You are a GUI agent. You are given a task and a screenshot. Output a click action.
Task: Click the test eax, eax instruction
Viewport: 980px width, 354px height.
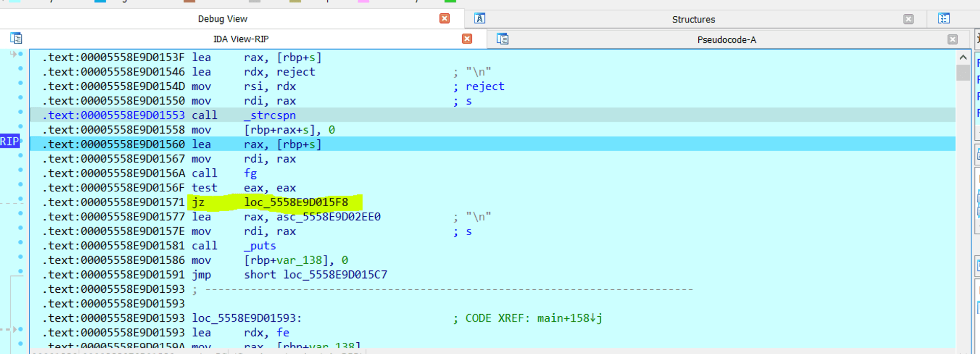click(x=243, y=188)
